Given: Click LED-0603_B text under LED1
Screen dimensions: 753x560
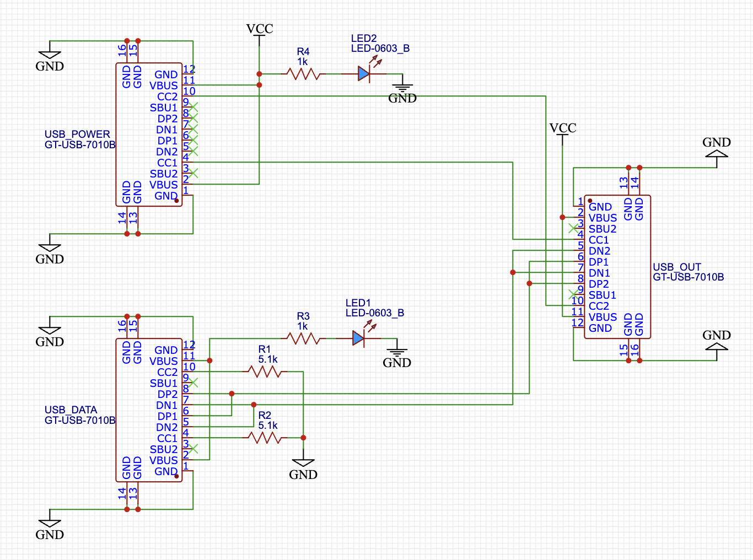Looking at the screenshot, I should click(375, 313).
